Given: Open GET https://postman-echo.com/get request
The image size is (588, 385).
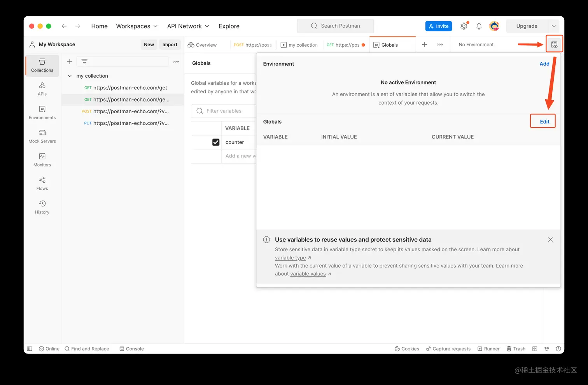Looking at the screenshot, I should click(x=122, y=88).
